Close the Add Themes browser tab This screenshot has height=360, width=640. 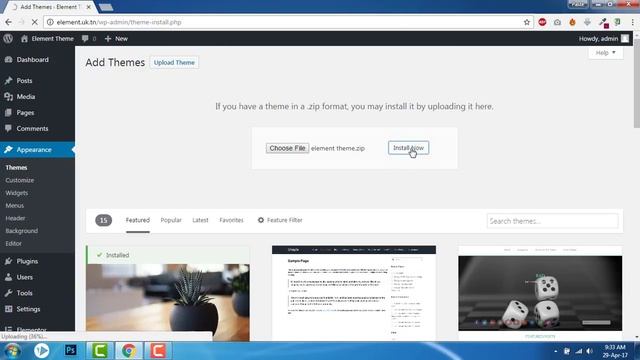pyautogui.click(x=89, y=7)
